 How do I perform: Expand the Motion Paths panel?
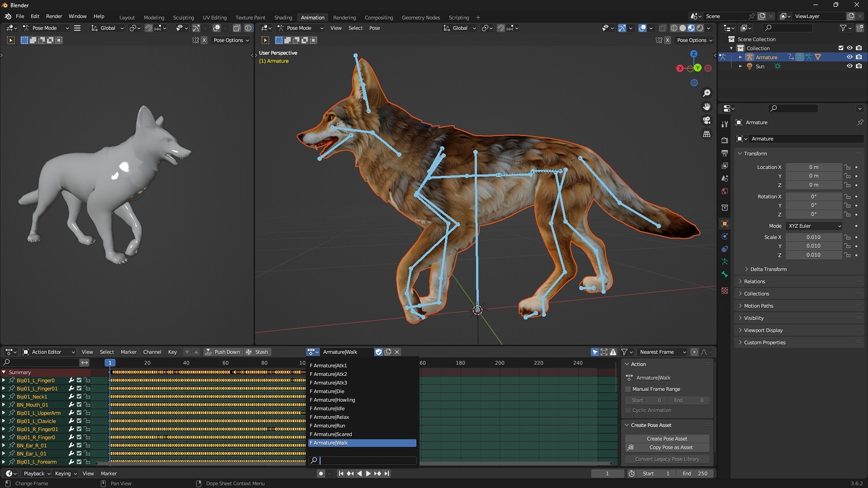point(758,306)
